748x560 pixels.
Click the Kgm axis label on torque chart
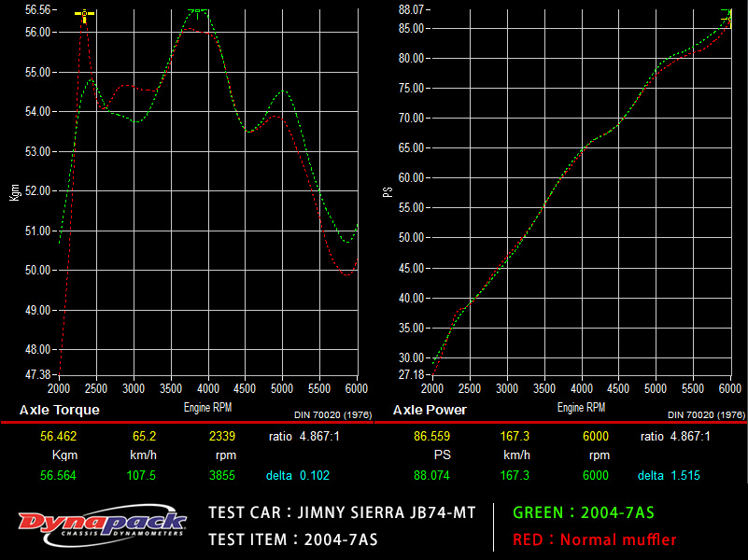14,192
